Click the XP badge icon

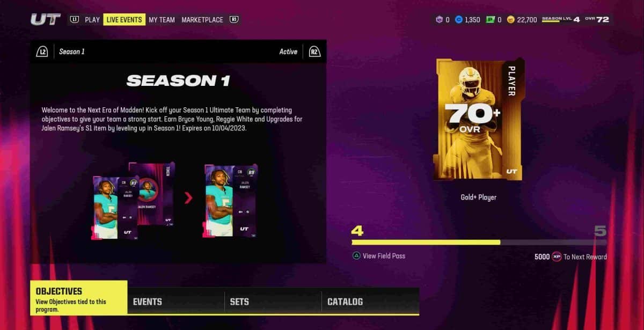[557, 257]
